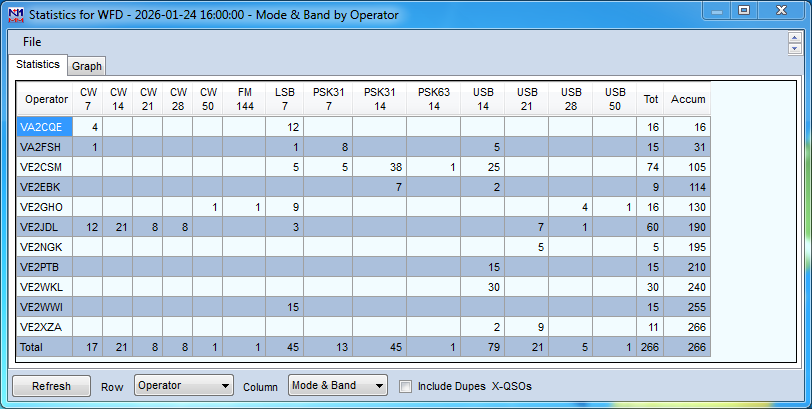The image size is (812, 409).
Task: Click the PSK63 14 column header
Action: click(433, 99)
